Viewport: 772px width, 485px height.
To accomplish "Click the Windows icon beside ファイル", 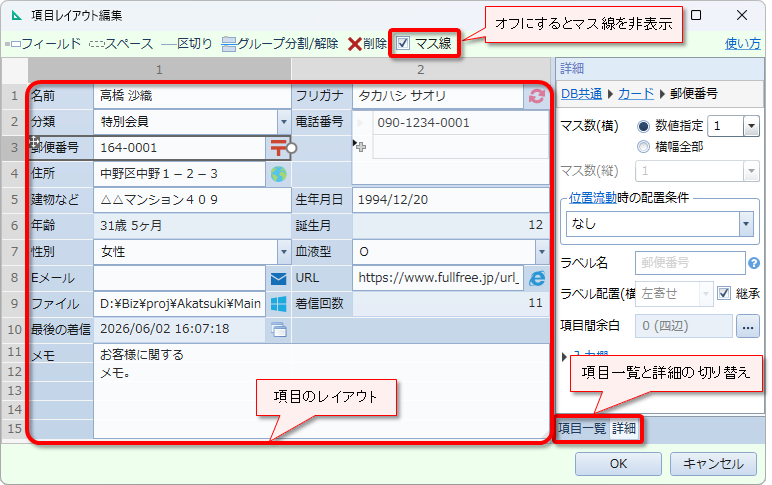I will (278, 304).
